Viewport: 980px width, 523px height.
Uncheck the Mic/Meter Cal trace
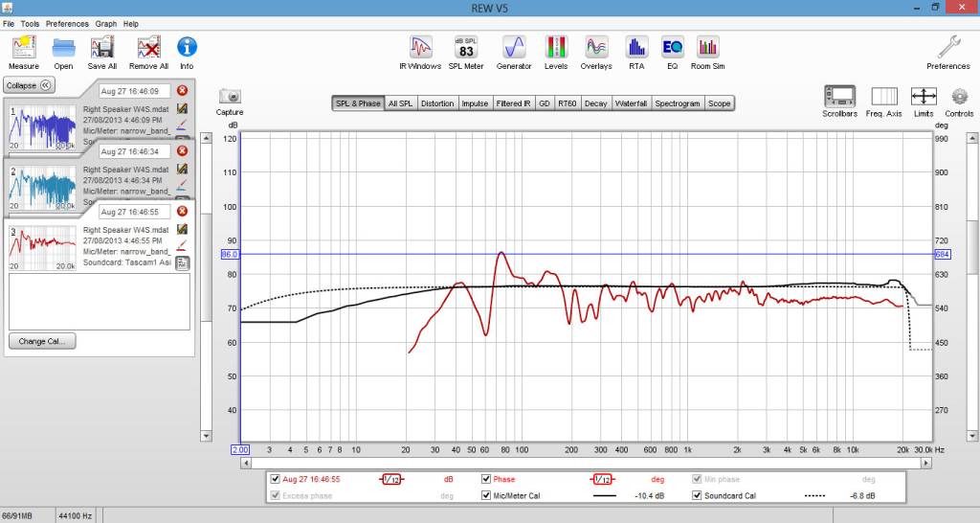486,496
